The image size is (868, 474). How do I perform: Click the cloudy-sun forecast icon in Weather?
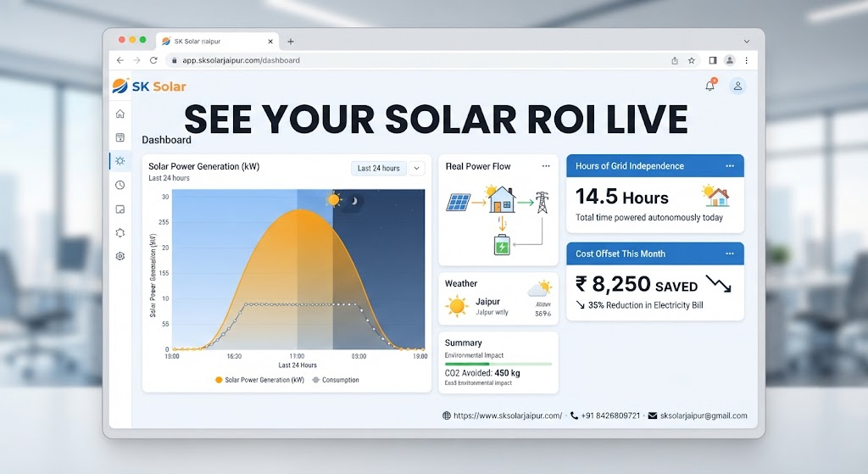(x=540, y=288)
